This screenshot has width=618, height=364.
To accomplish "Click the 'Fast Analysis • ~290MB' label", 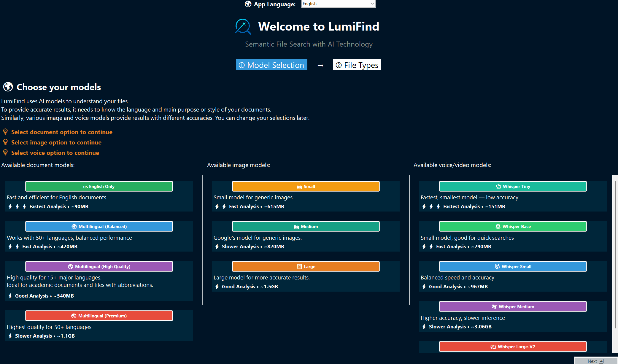I will pyautogui.click(x=464, y=247).
